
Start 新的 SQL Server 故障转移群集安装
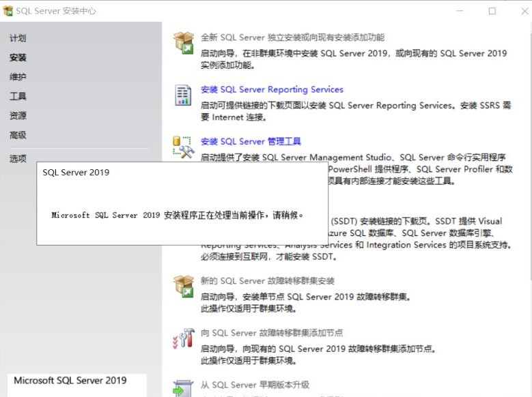tap(267, 280)
